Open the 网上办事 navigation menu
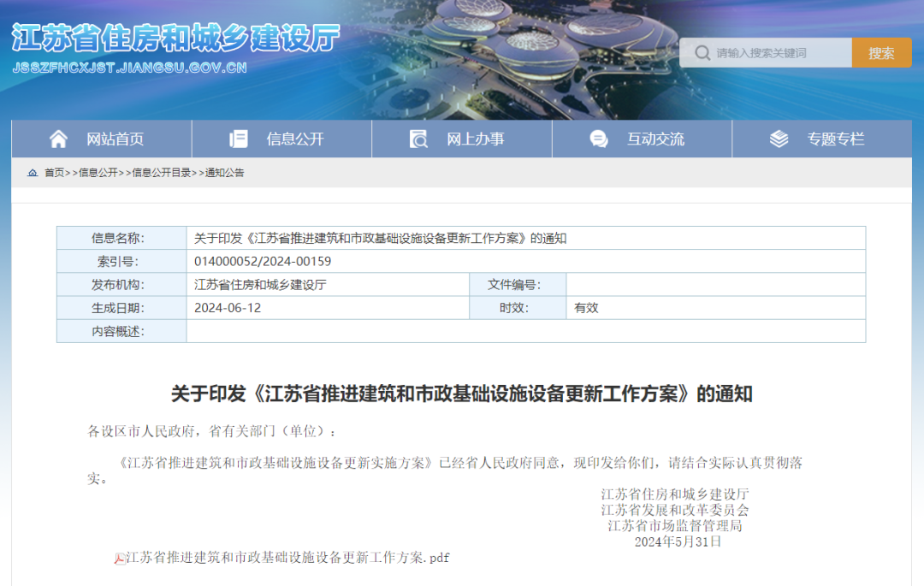Image resolution: width=924 pixels, height=586 pixels. tap(475, 139)
